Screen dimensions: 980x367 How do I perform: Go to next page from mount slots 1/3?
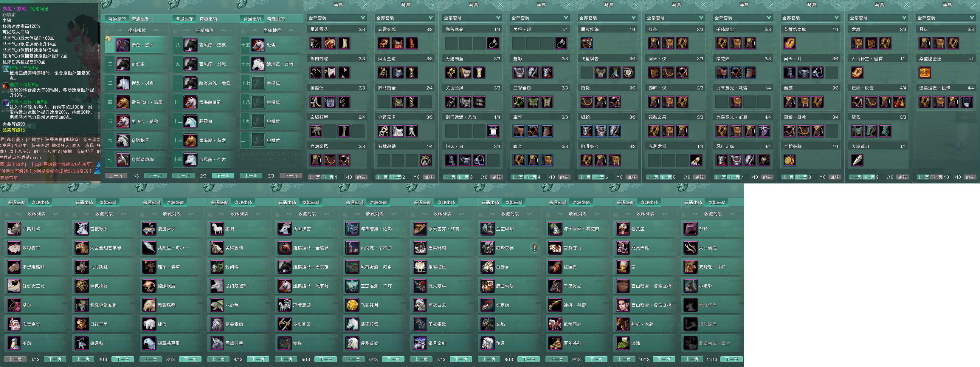[156, 176]
